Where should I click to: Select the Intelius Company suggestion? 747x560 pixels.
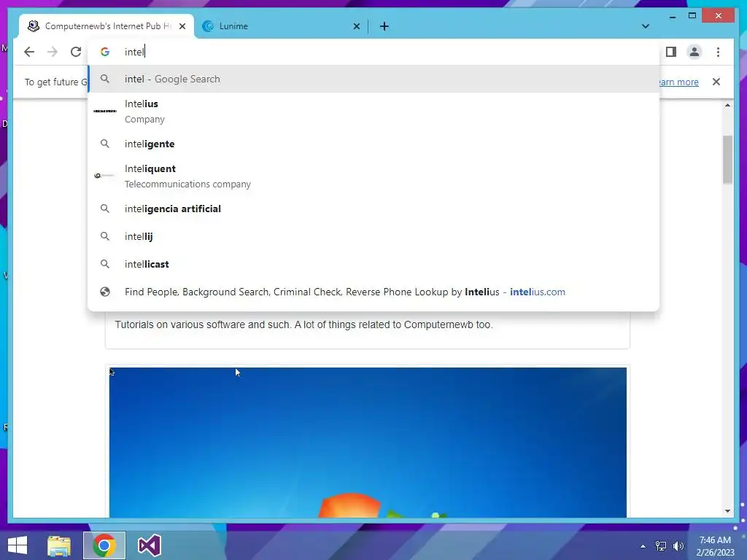pos(373,112)
